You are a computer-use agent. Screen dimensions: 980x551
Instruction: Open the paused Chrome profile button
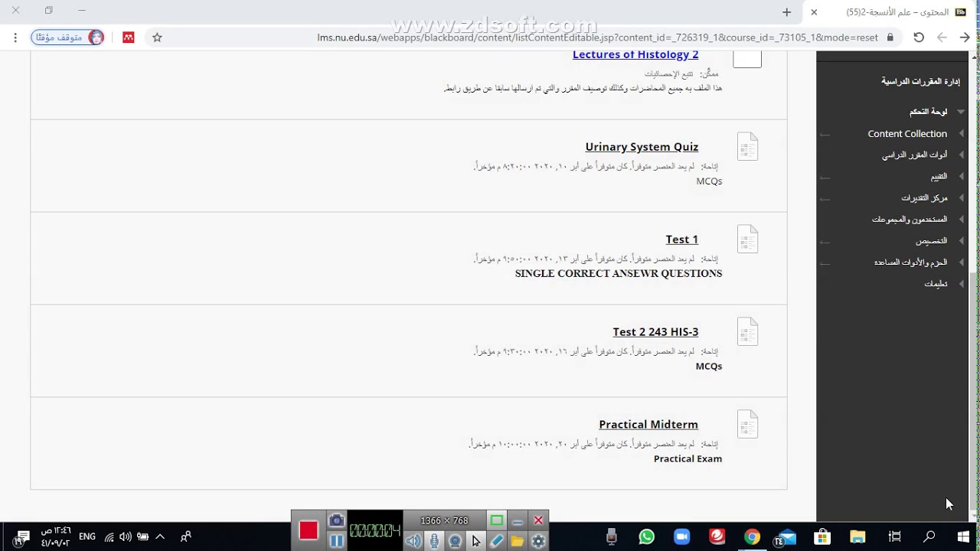pyautogui.click(x=67, y=37)
